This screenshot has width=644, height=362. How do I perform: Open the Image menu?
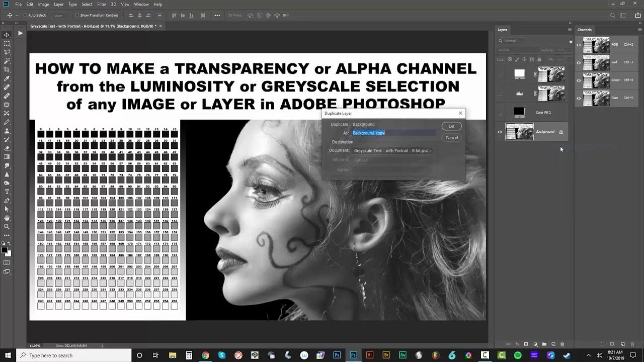coord(44,5)
